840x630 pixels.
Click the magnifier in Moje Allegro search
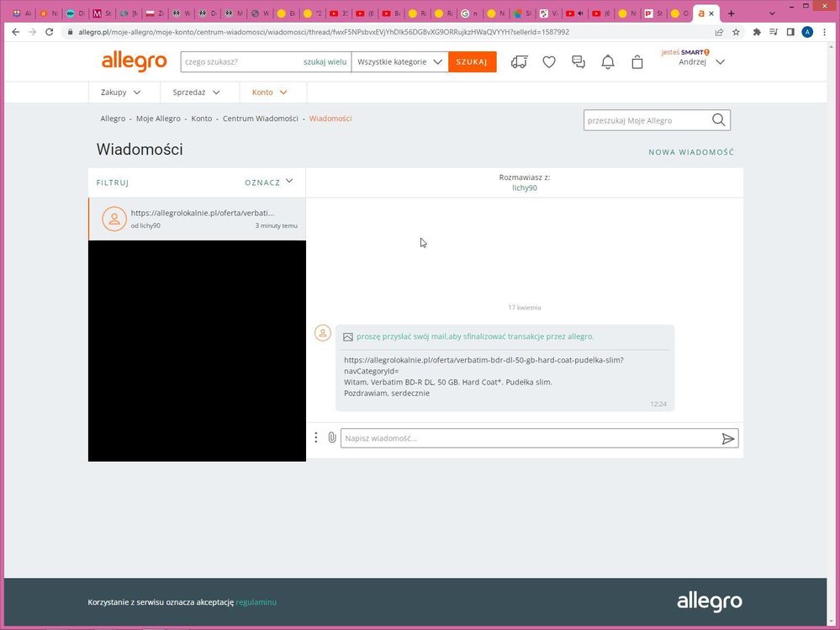718,120
